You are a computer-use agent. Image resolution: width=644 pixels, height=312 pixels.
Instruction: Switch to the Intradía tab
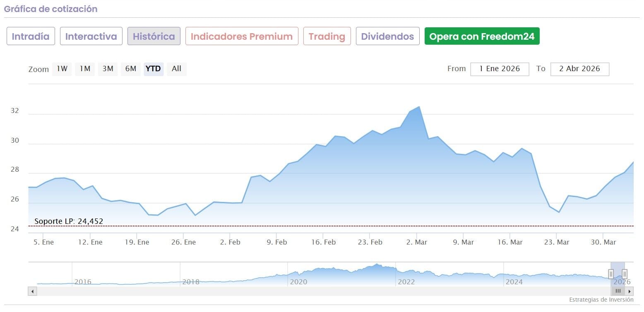[x=31, y=36]
